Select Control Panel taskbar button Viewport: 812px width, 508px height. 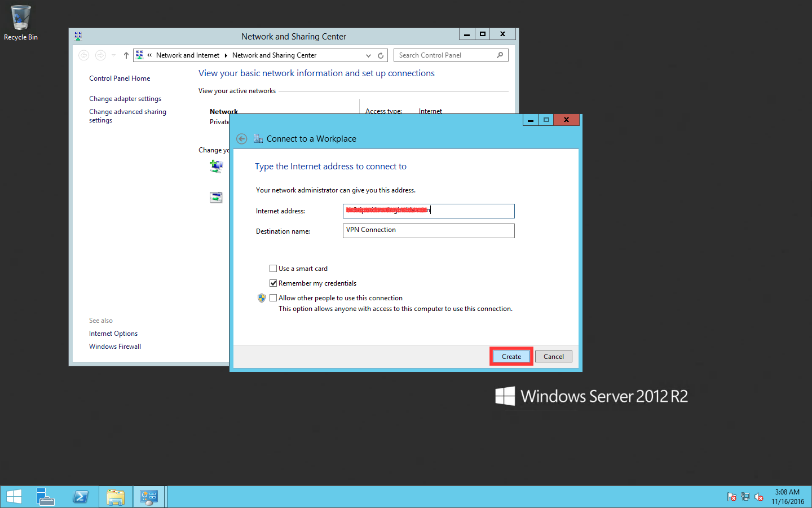tap(149, 497)
